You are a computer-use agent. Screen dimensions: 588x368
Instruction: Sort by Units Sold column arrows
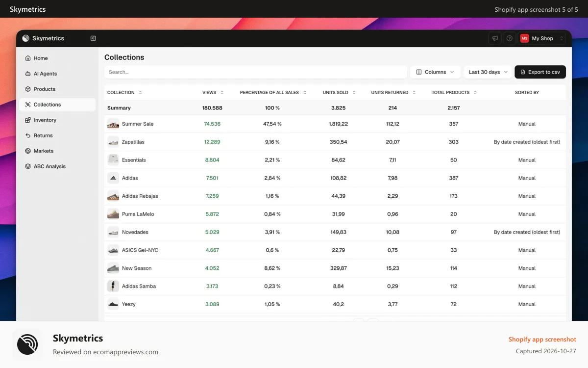[x=354, y=92]
